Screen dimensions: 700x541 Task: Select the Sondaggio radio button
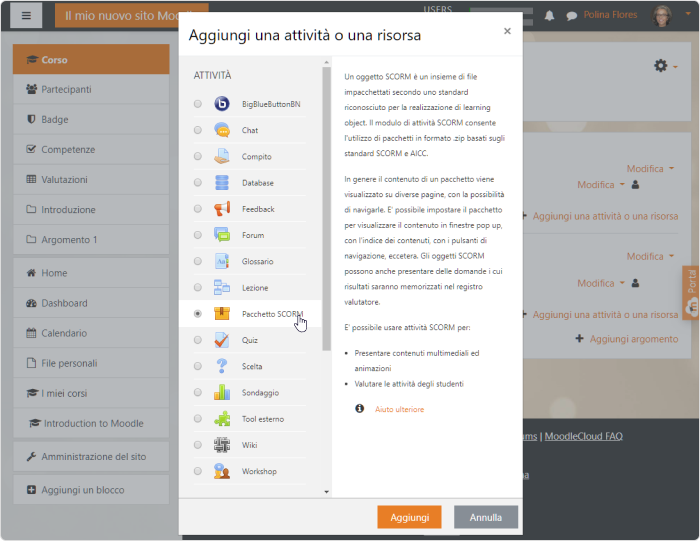pyautogui.click(x=197, y=392)
